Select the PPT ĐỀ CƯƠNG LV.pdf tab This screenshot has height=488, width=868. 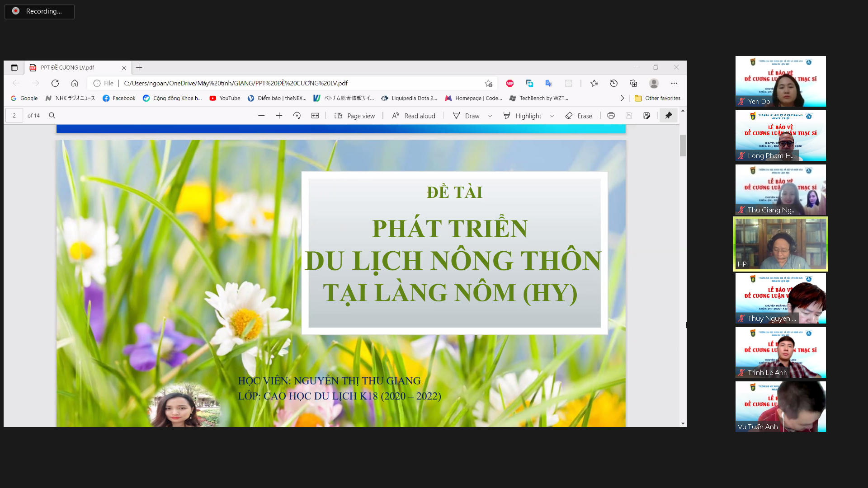pos(78,68)
